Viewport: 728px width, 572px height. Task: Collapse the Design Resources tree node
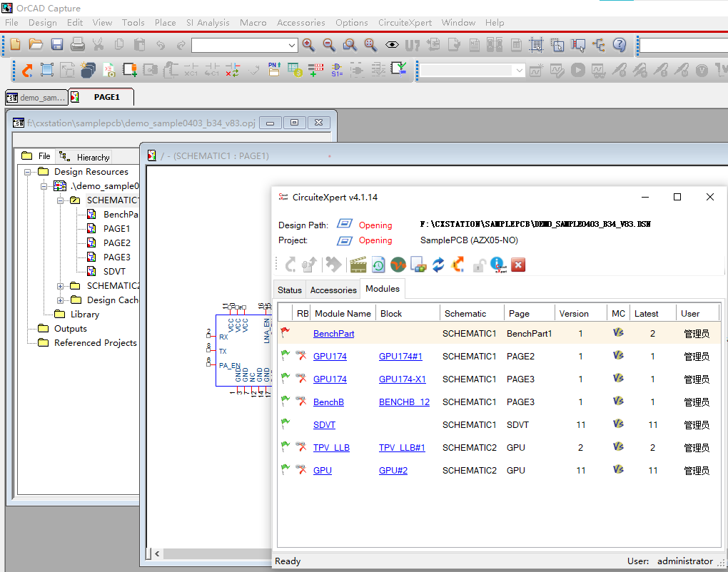tap(27, 172)
